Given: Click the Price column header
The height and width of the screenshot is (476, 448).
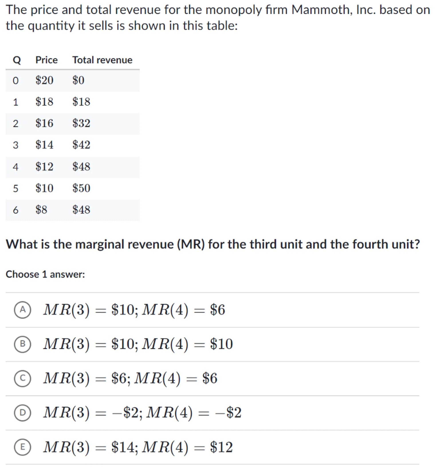Looking at the screenshot, I should (47, 60).
